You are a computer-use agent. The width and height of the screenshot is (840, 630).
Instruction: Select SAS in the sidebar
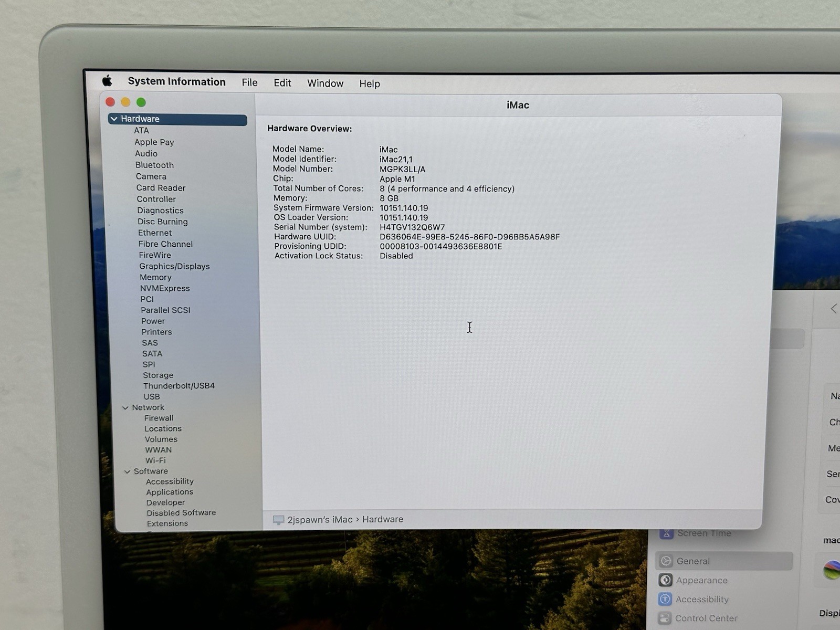pyautogui.click(x=150, y=343)
